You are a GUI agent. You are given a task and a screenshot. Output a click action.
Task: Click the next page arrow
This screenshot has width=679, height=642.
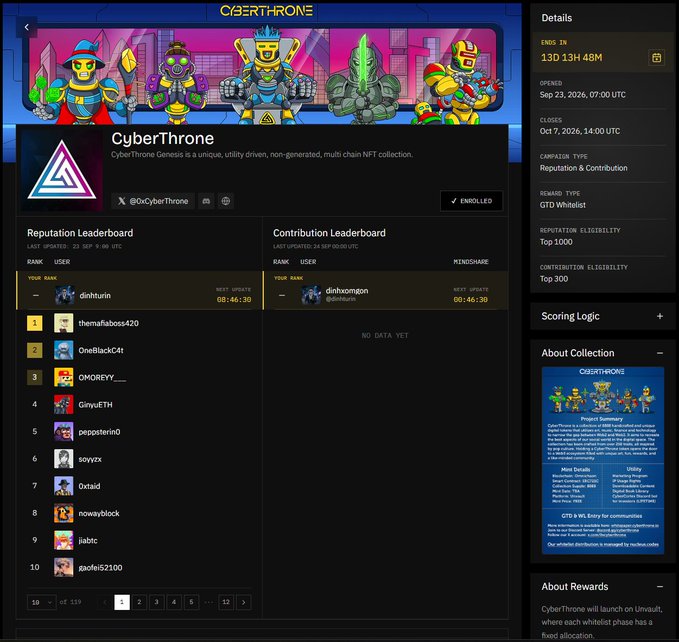point(243,602)
